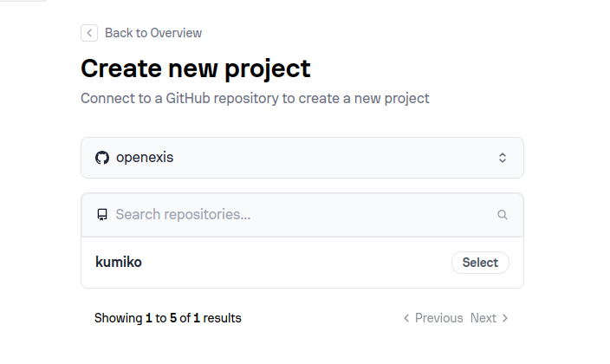The image size is (610, 364).
Task: Click the Showing 1 to 5 results text
Action: pos(168,318)
